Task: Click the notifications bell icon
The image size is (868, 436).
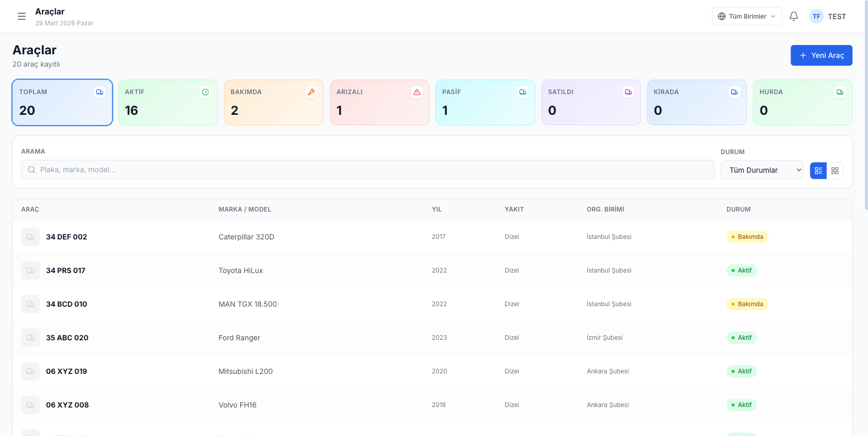Action: pos(794,17)
